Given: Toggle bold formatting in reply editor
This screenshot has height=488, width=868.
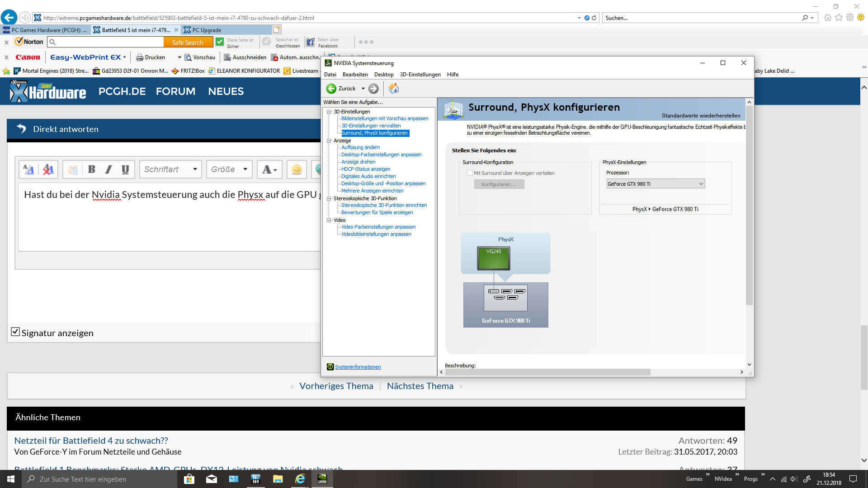Looking at the screenshot, I should [92, 169].
